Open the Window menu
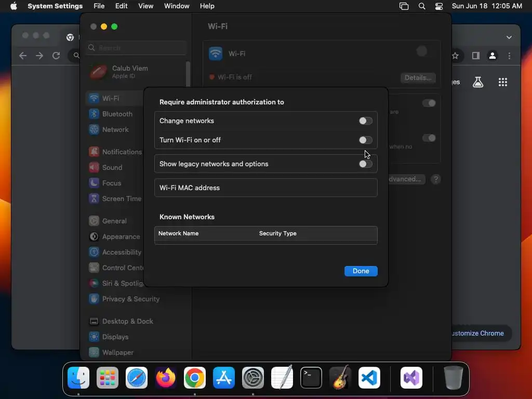The height and width of the screenshot is (399, 532). (x=177, y=6)
